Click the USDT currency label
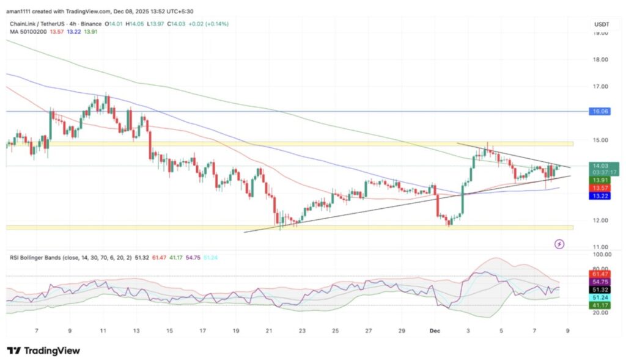The image size is (626, 364). click(603, 24)
